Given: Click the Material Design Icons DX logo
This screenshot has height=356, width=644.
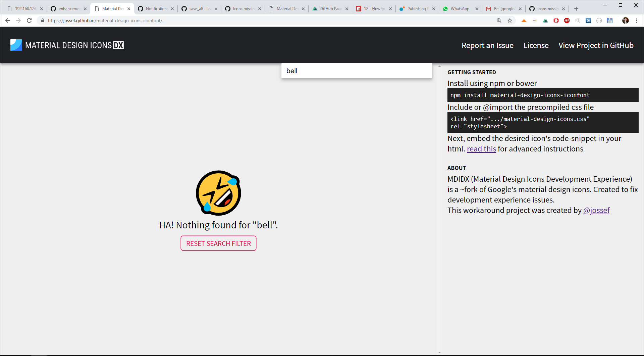Looking at the screenshot, I should coord(67,45).
